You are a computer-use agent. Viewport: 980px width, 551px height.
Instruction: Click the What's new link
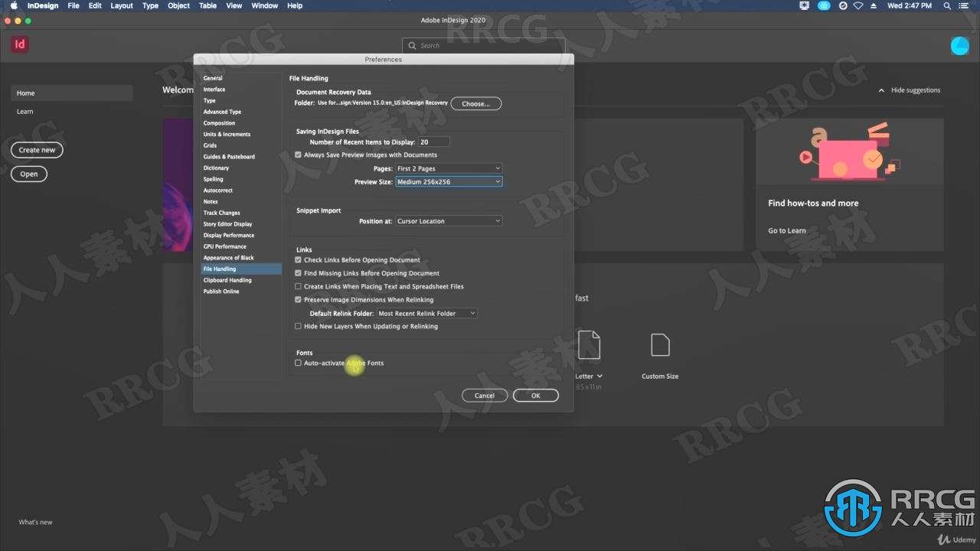(x=36, y=522)
